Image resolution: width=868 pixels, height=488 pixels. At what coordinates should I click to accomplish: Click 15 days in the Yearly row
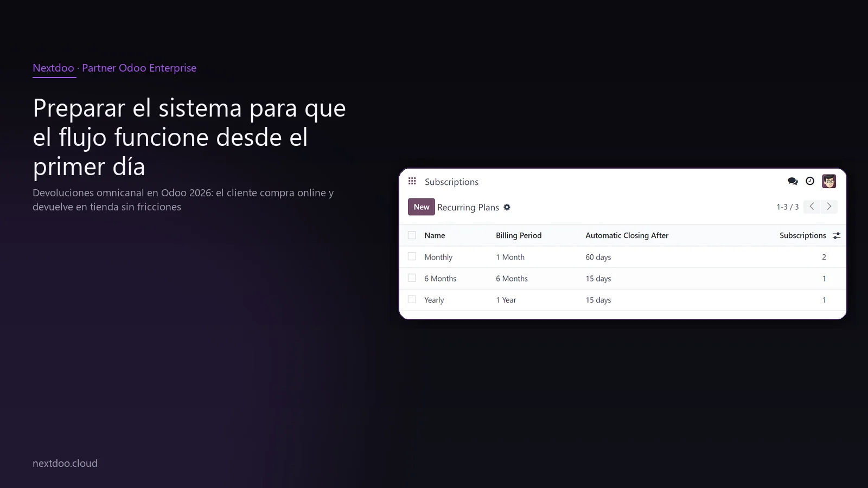pyautogui.click(x=598, y=300)
